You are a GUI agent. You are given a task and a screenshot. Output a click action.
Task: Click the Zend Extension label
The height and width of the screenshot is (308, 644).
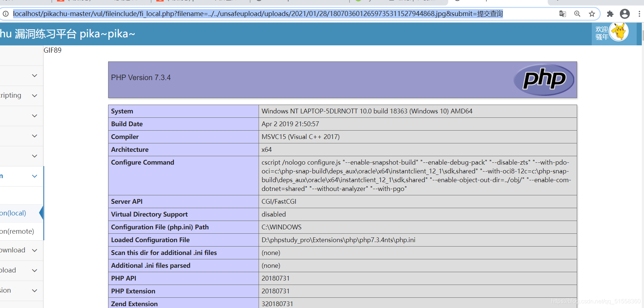pyautogui.click(x=134, y=304)
